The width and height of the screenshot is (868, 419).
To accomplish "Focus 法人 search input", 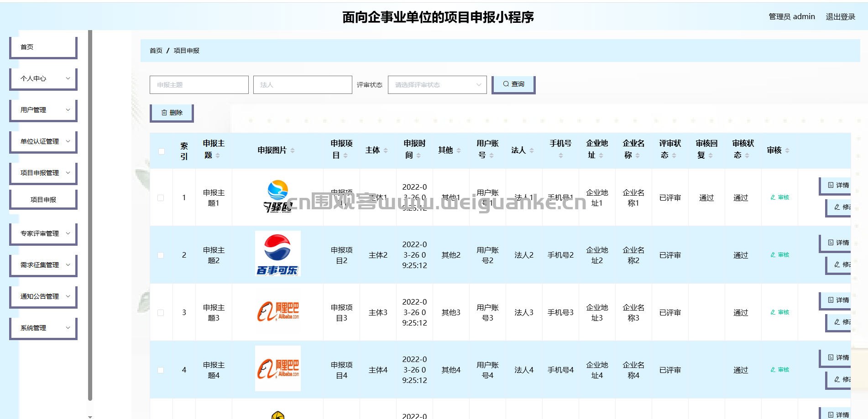I will [303, 85].
